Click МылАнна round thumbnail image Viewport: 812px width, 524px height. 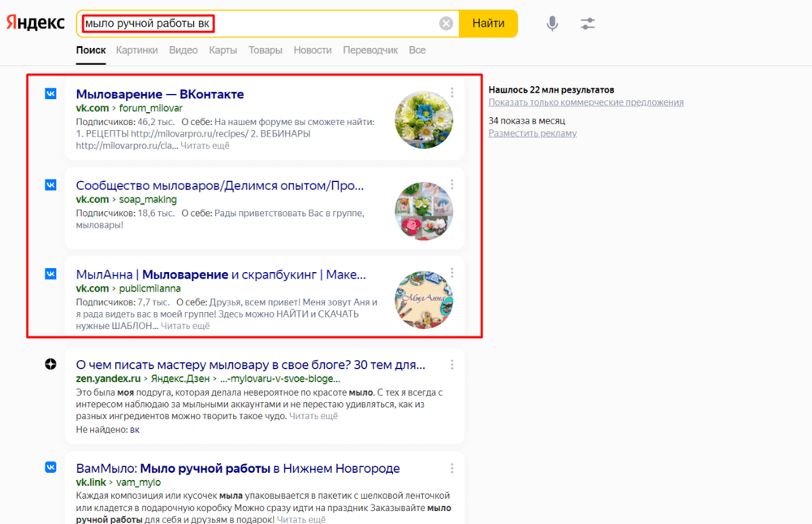(424, 300)
